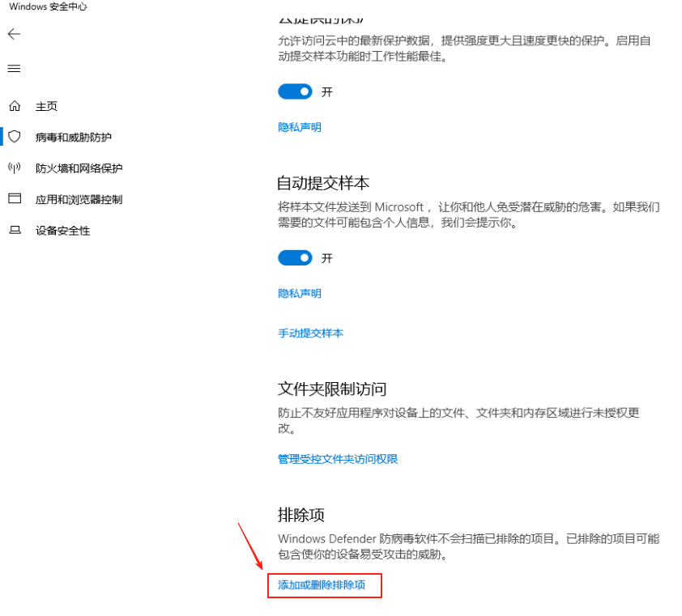Screen dimensions: 682x616
Task: Click the Home house icon
Action: (14, 106)
